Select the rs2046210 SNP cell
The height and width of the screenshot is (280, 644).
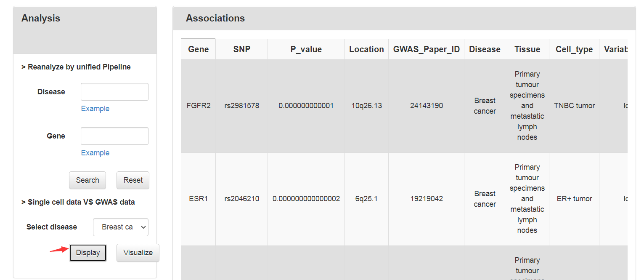(x=242, y=199)
